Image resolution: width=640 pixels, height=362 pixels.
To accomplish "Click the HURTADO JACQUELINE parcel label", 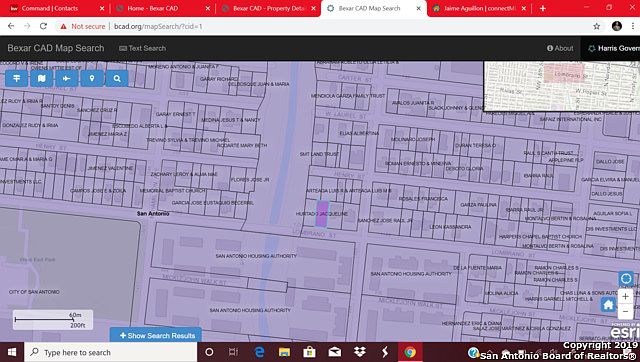I will (x=322, y=214).
